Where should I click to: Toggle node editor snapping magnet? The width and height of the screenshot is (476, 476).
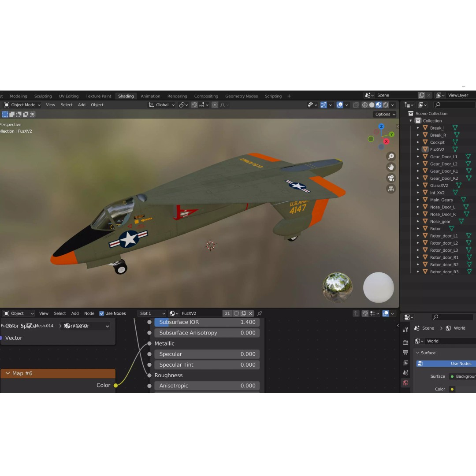pyautogui.click(x=365, y=313)
